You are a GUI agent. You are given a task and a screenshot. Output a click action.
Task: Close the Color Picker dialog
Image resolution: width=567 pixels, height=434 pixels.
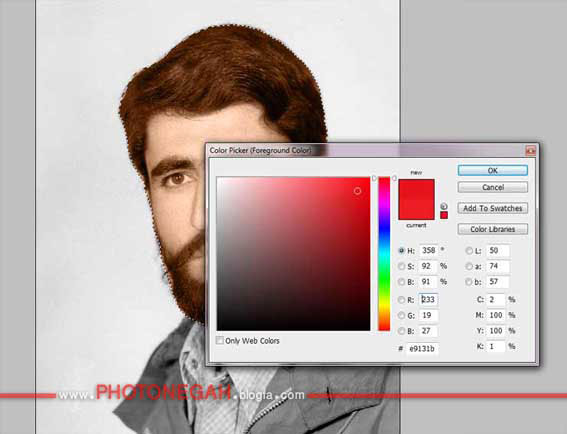(530, 150)
